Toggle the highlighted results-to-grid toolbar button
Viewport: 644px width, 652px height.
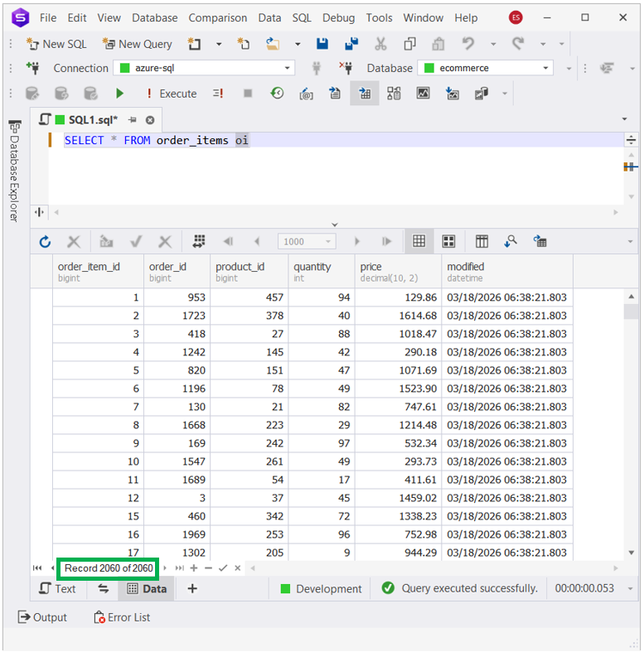365,94
